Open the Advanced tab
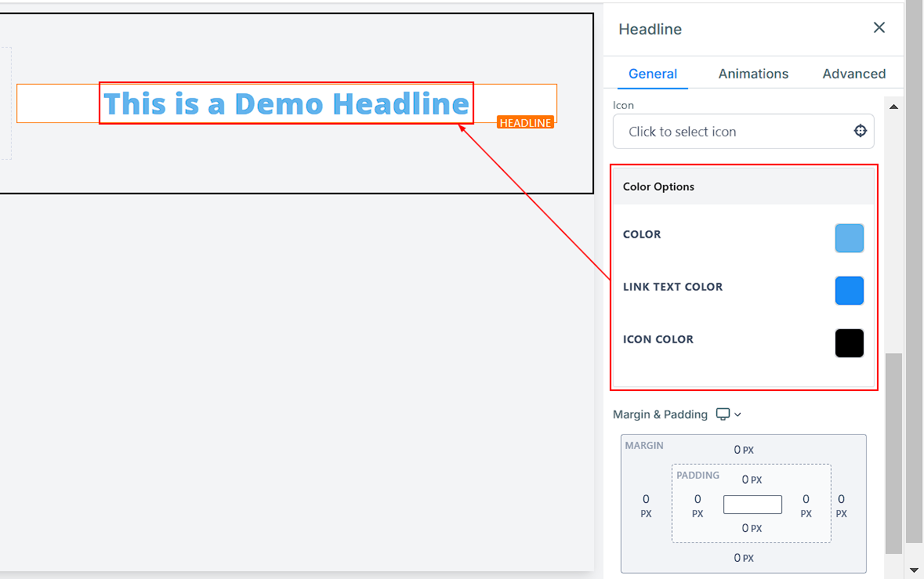Image resolution: width=924 pixels, height=579 pixels. [x=854, y=74]
